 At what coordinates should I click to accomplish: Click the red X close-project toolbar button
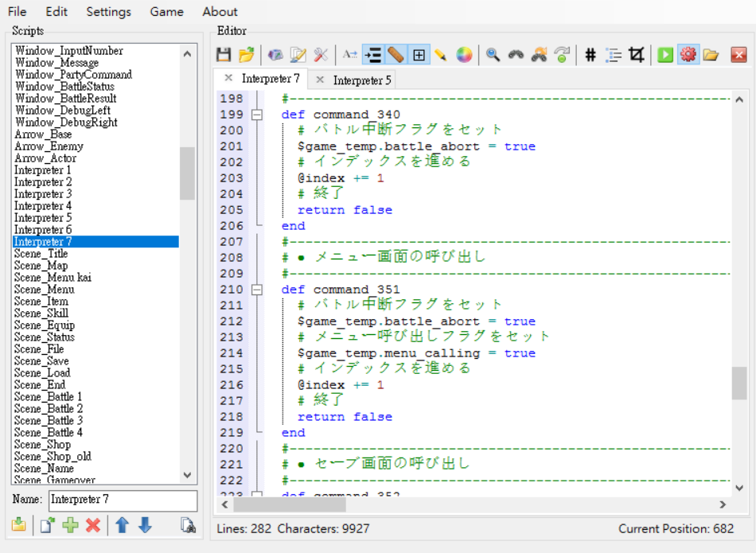738,55
